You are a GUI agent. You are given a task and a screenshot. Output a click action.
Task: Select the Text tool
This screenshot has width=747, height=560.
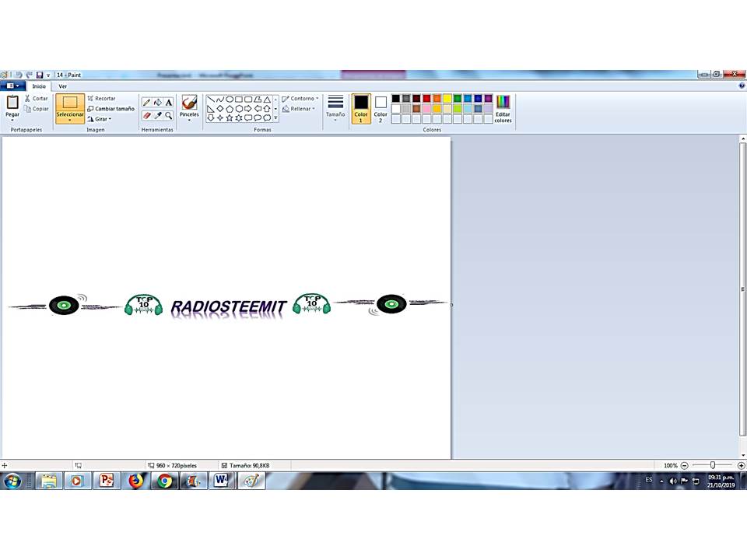(169, 103)
